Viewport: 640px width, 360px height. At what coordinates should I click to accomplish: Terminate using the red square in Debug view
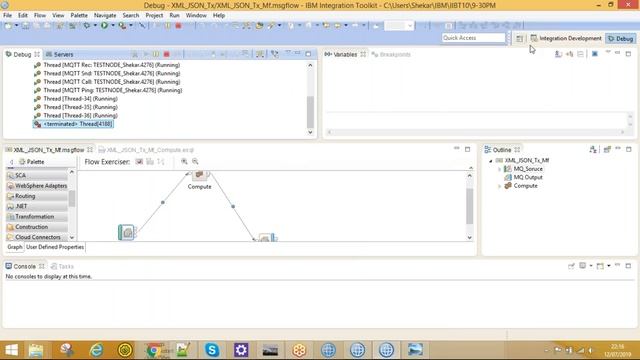click(x=167, y=54)
